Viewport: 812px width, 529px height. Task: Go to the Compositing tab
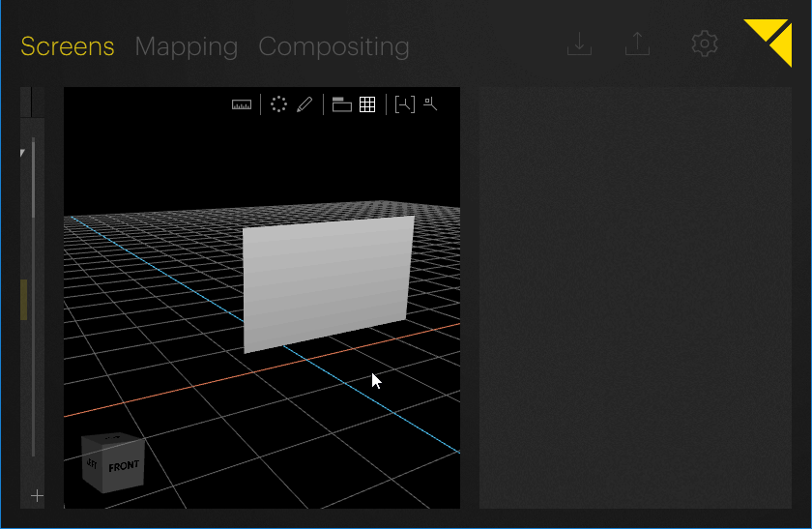coord(333,46)
